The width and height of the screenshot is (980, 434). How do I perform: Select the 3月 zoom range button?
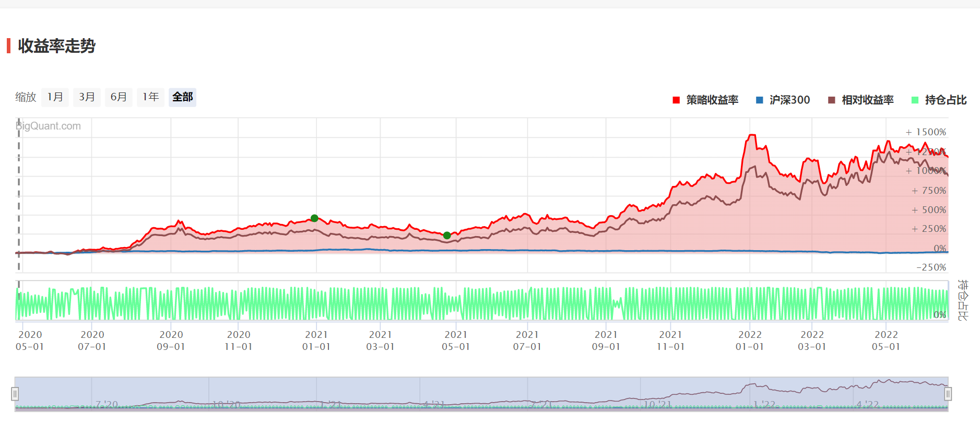pos(87,97)
